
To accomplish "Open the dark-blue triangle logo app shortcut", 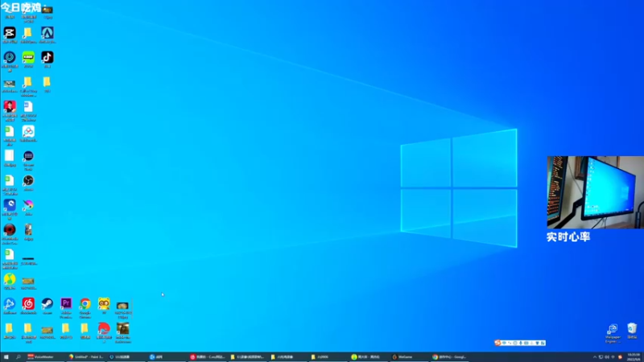I will click(x=47, y=33).
